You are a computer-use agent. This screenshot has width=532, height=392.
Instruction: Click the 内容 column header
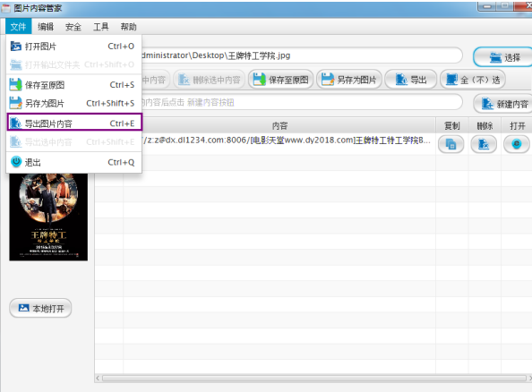coord(279,126)
